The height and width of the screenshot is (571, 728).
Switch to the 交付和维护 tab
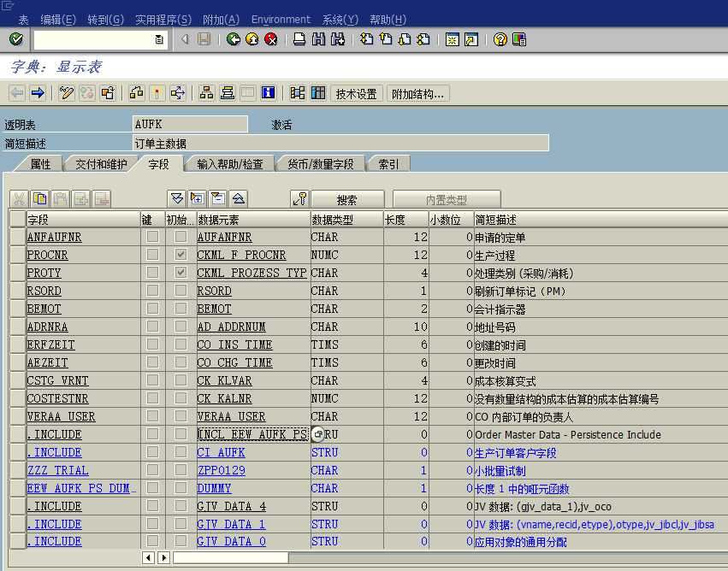101,164
